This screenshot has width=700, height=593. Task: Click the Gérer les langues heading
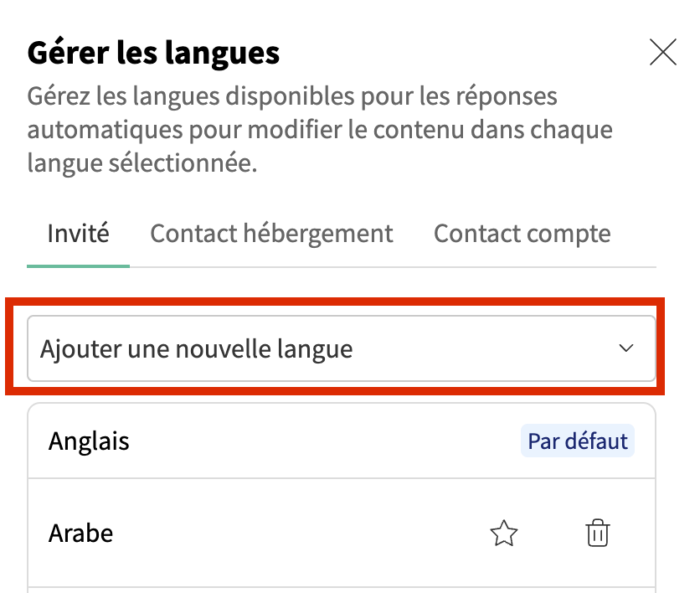point(153,54)
